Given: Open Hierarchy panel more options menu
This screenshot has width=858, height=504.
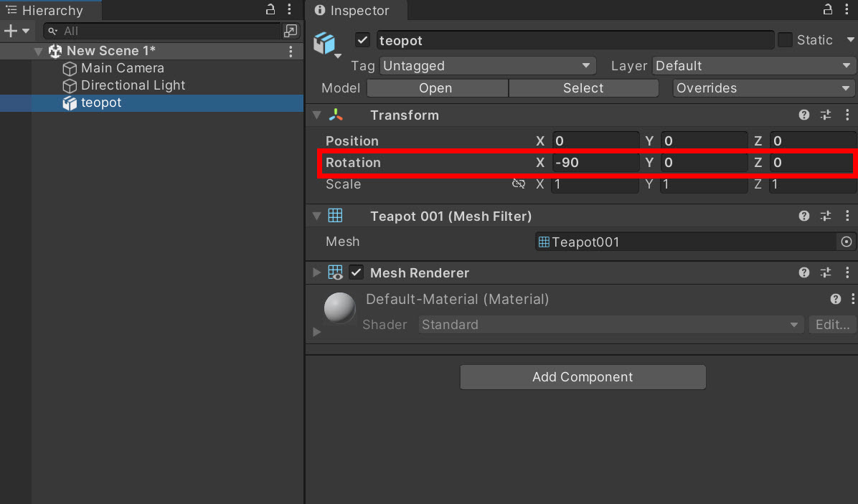Looking at the screenshot, I should 289,9.
